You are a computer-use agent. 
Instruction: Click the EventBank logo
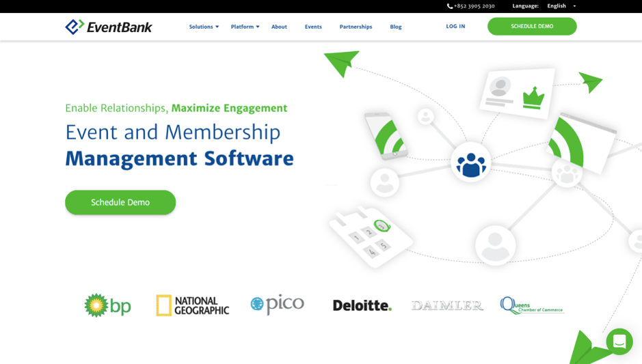point(109,27)
